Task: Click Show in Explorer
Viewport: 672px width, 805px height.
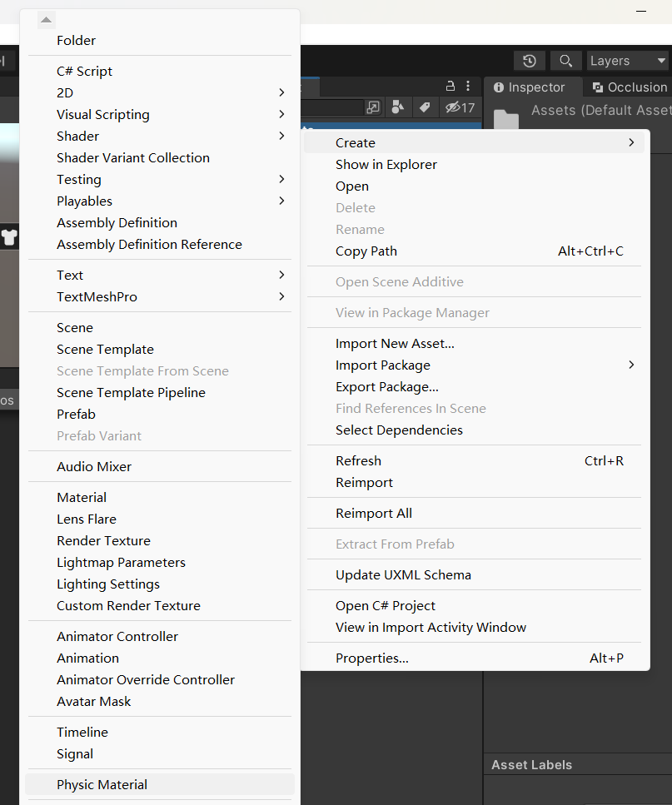Action: pos(474,164)
